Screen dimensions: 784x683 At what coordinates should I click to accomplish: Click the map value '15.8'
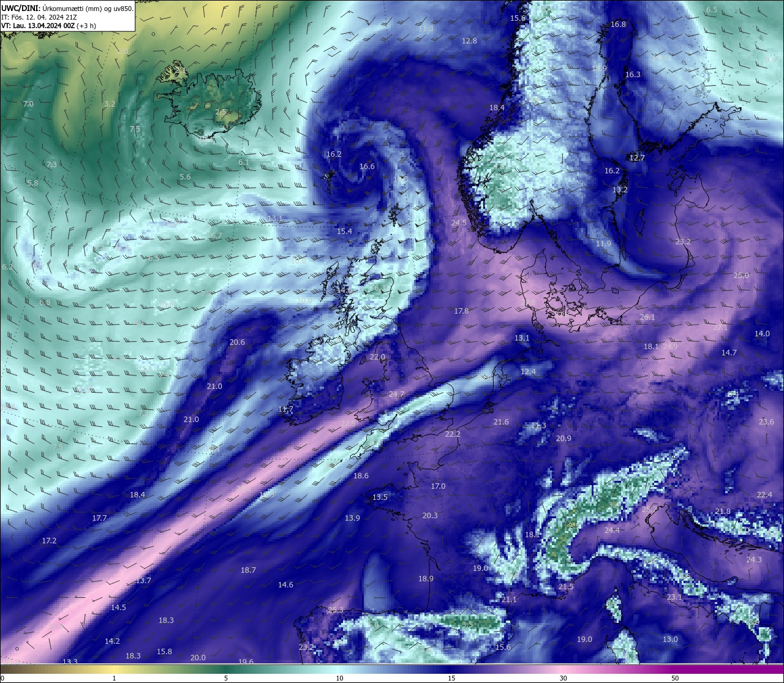[x=164, y=652]
